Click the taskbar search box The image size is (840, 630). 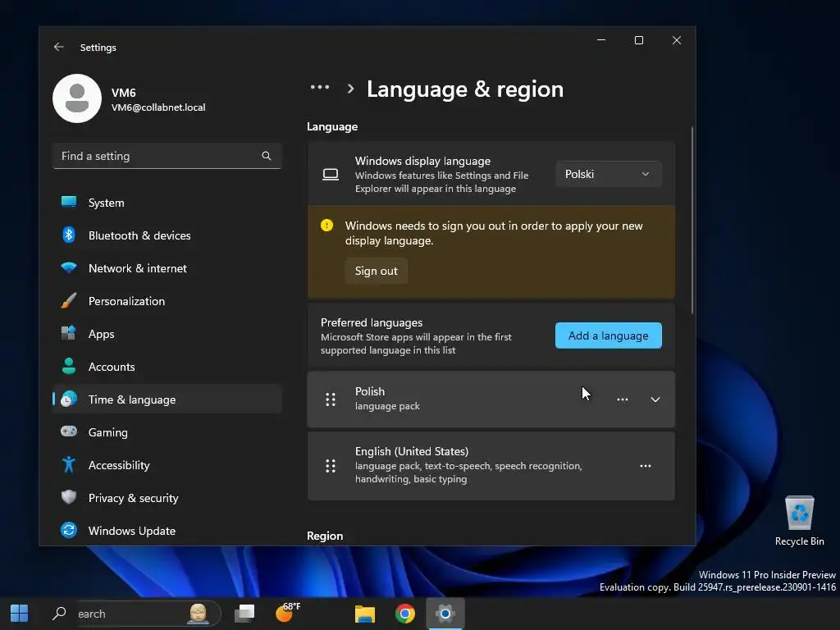tap(134, 614)
